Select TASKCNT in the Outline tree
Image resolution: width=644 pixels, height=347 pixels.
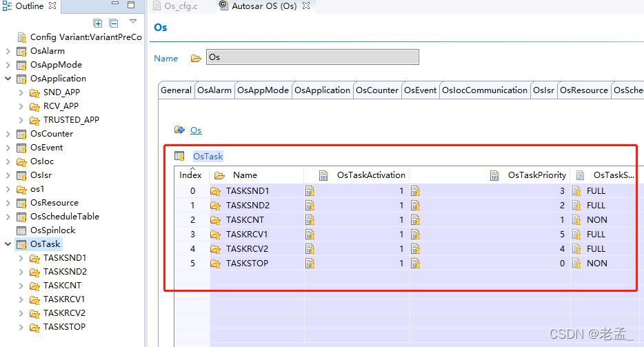(x=63, y=286)
